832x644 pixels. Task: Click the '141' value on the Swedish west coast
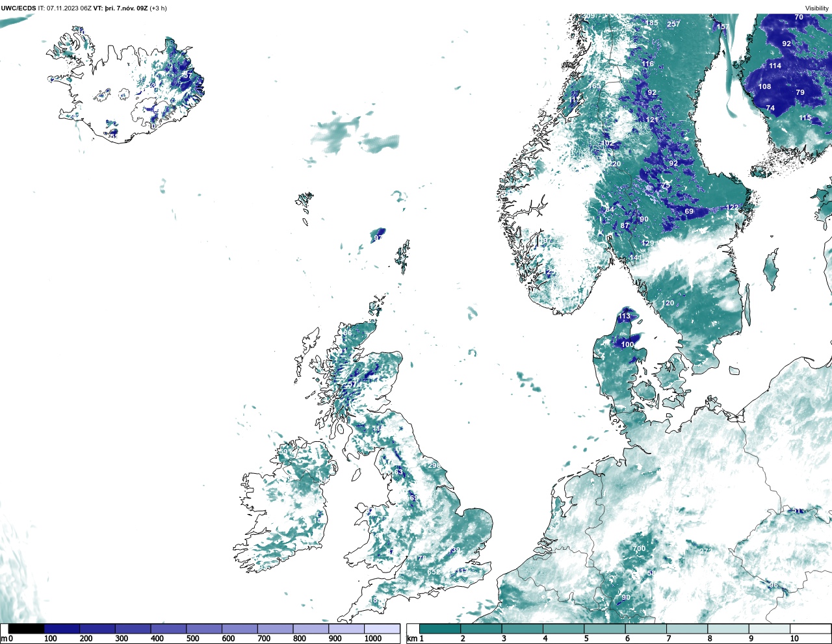636,258
